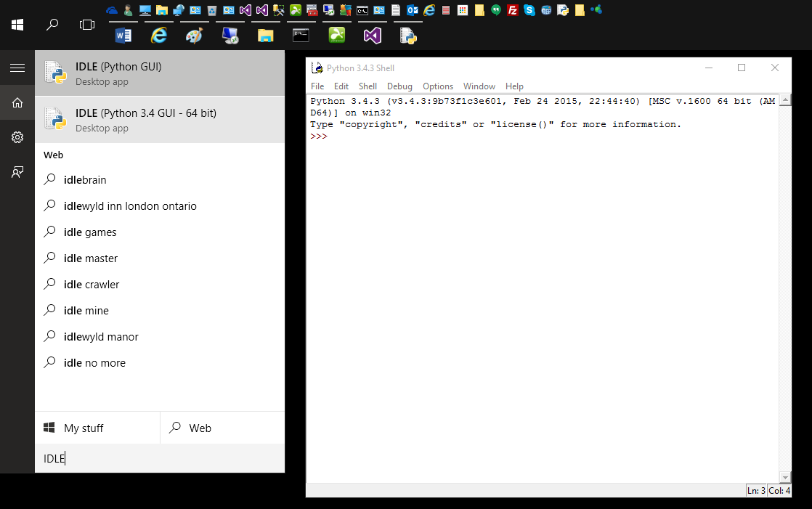Open the Window menu
Image resolution: width=812 pixels, height=509 pixels.
(x=479, y=86)
